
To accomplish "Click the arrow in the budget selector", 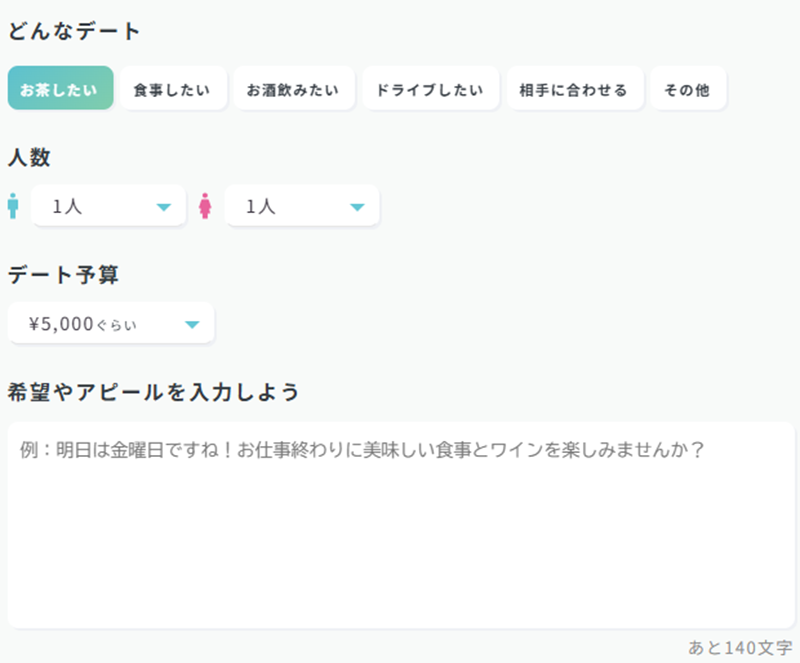I will coord(192,325).
